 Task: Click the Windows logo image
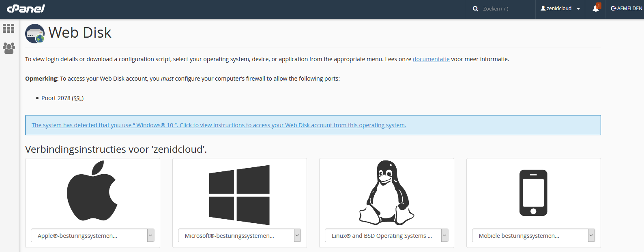[x=239, y=195]
